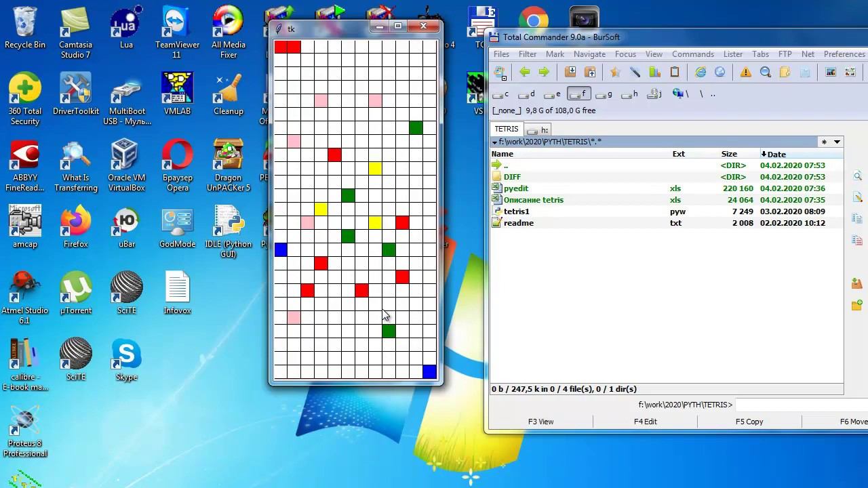Click the blue cell at bottom-right of tk grid
The width and height of the screenshot is (868, 488).
tap(429, 371)
